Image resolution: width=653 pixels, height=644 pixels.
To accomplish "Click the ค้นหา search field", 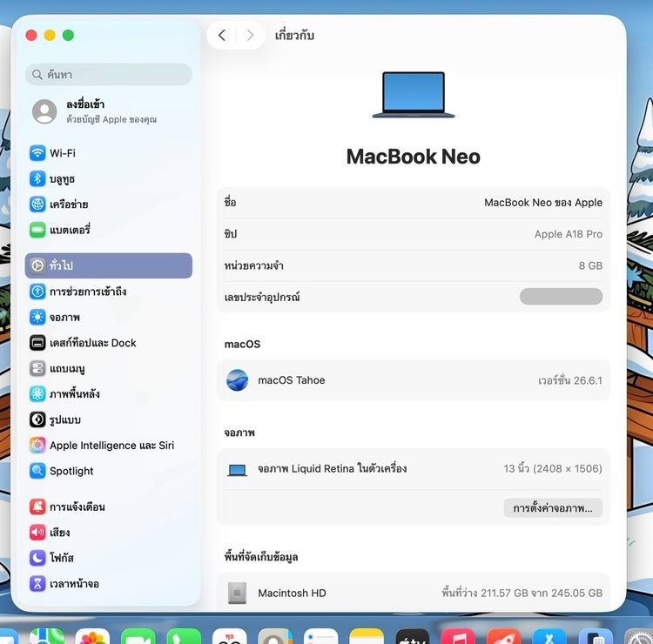I will pyautogui.click(x=108, y=75).
